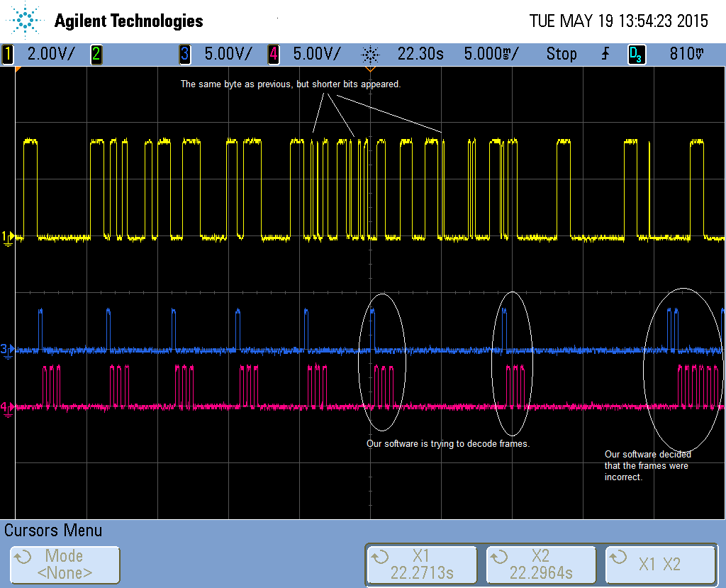
Task: Click channel 4 scale 5.00V/ value
Action: pos(317,54)
